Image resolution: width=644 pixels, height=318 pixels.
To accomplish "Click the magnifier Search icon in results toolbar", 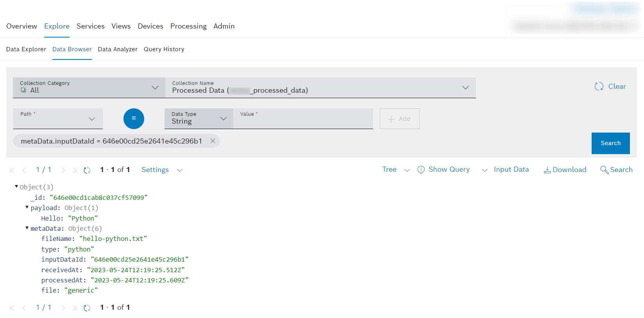I will tap(604, 170).
